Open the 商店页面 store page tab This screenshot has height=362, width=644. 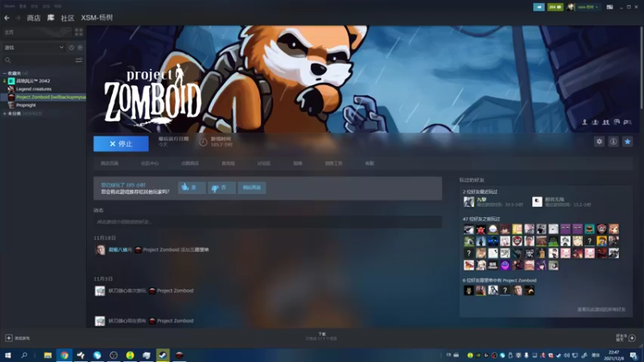click(109, 163)
